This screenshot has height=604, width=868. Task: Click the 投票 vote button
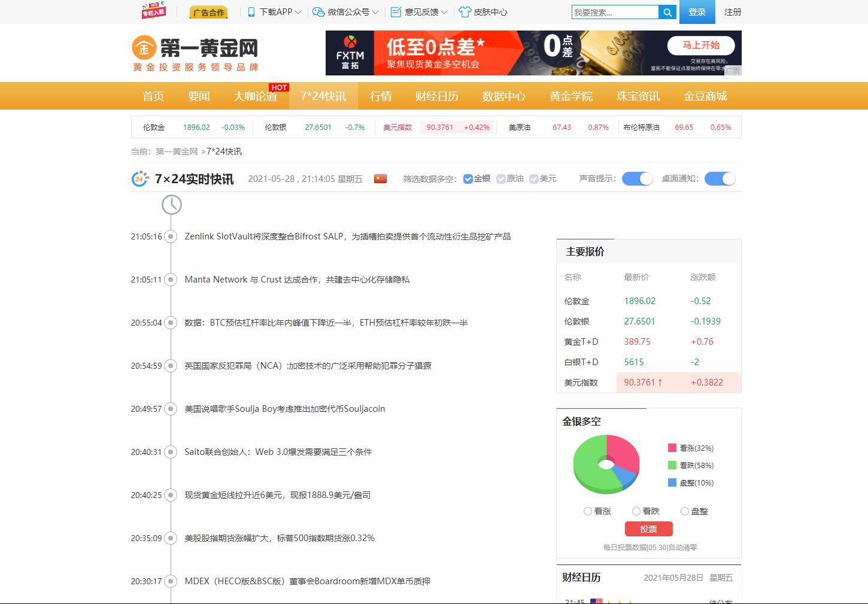(x=648, y=529)
